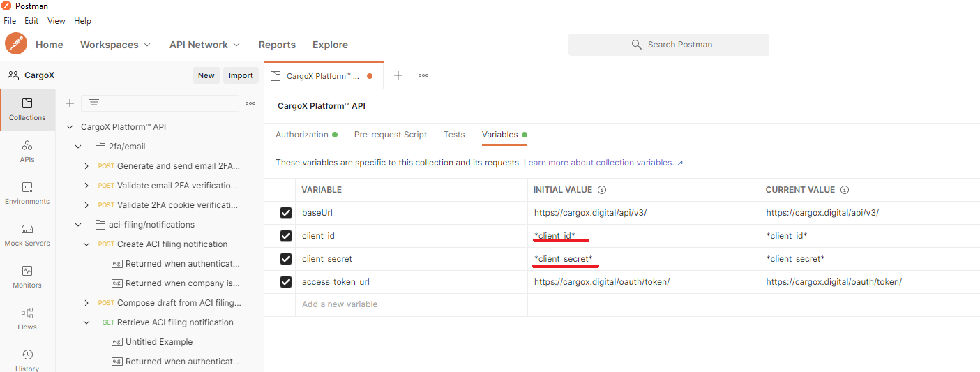Click the Search Postman field
The width and height of the screenshot is (980, 372).
point(669,44)
